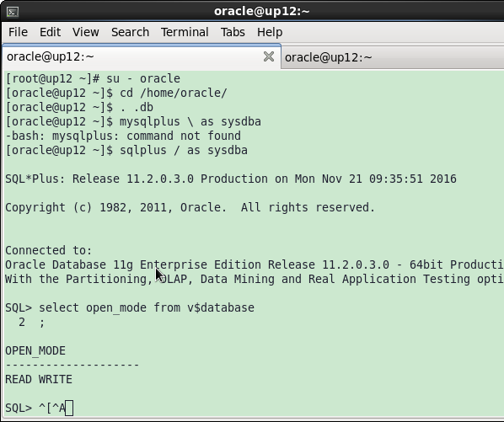Open the Terminal menu
Viewport: 504px width, 422px height.
click(185, 32)
